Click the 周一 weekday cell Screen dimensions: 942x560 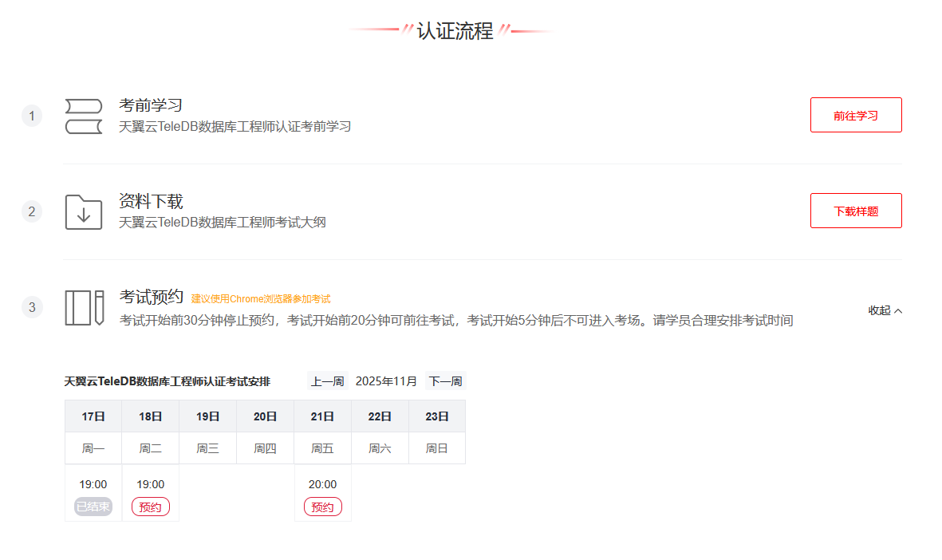click(93, 448)
